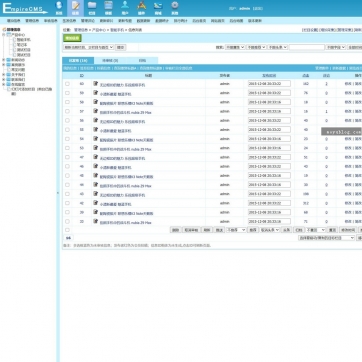The height and width of the screenshot is (362, 362).
Task: Tick the checkbox for ID 47 row
Action: [x=67, y=157]
